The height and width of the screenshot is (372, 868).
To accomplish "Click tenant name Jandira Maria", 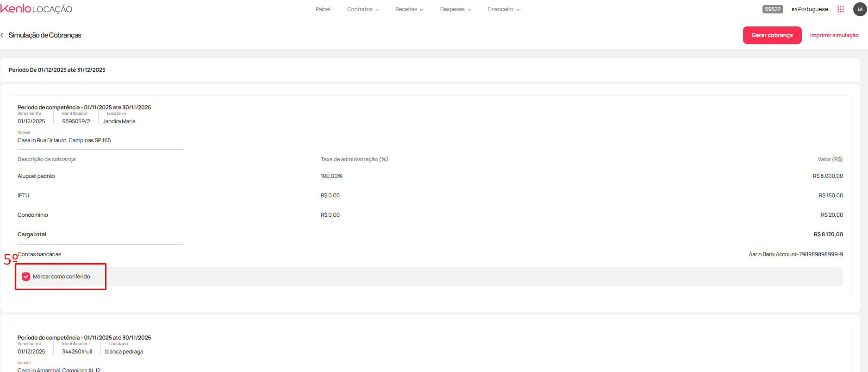I will coord(119,121).
